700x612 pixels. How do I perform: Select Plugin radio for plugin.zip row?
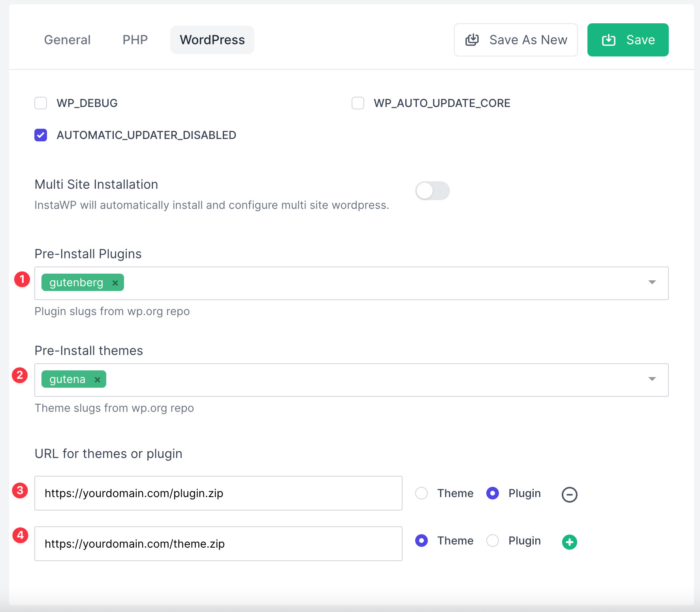pyautogui.click(x=493, y=493)
